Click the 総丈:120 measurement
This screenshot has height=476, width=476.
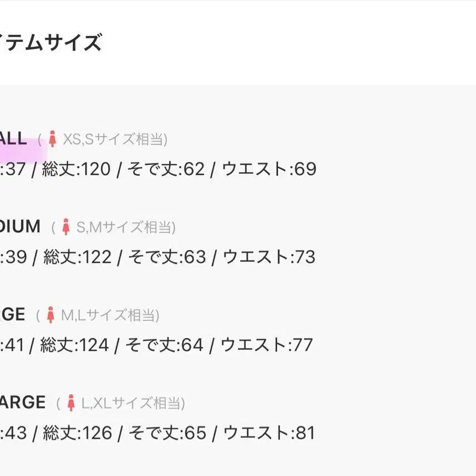(x=77, y=169)
